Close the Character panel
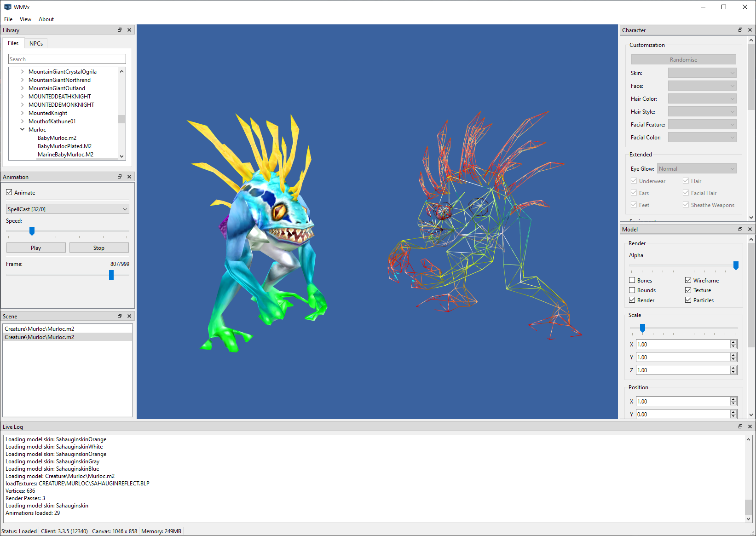 [x=750, y=29]
